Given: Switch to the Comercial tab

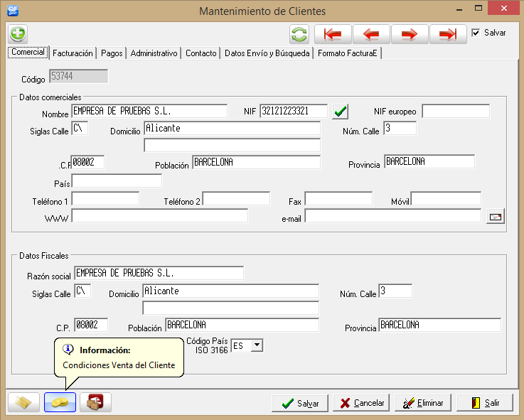Looking at the screenshot, I should 28,53.
